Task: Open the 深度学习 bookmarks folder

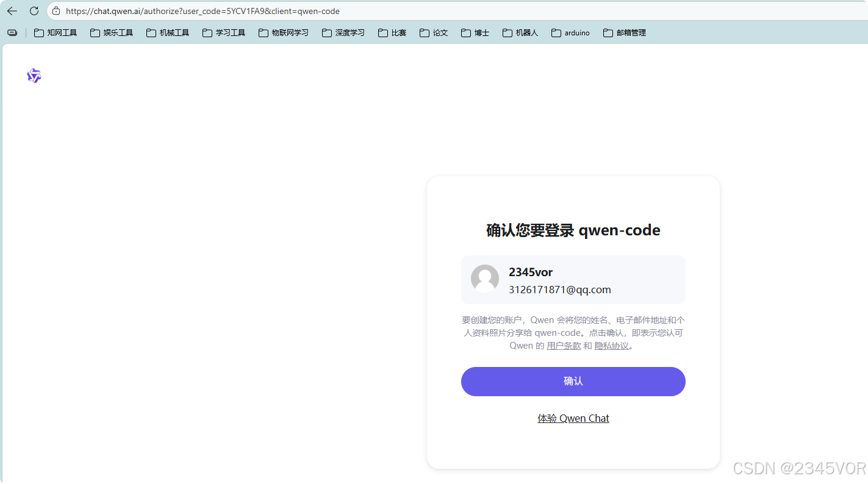Action: click(326, 32)
